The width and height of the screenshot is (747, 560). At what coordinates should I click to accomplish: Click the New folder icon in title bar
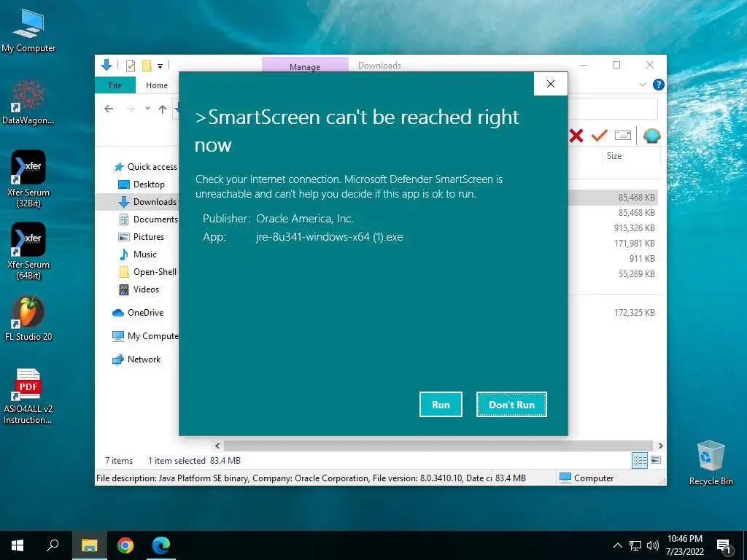click(147, 65)
